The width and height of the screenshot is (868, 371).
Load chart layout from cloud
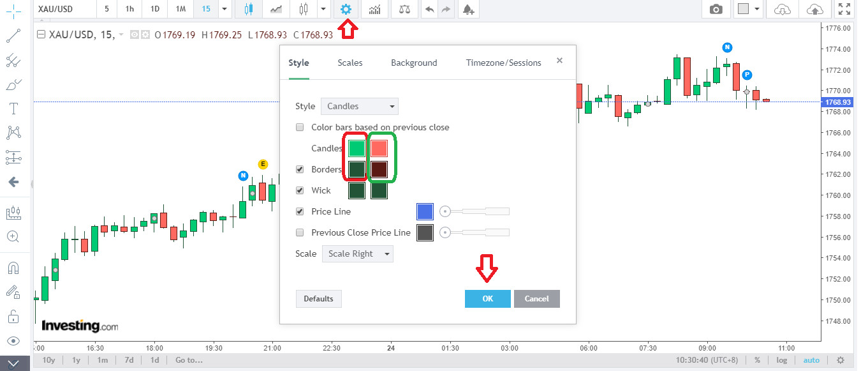coord(781,9)
